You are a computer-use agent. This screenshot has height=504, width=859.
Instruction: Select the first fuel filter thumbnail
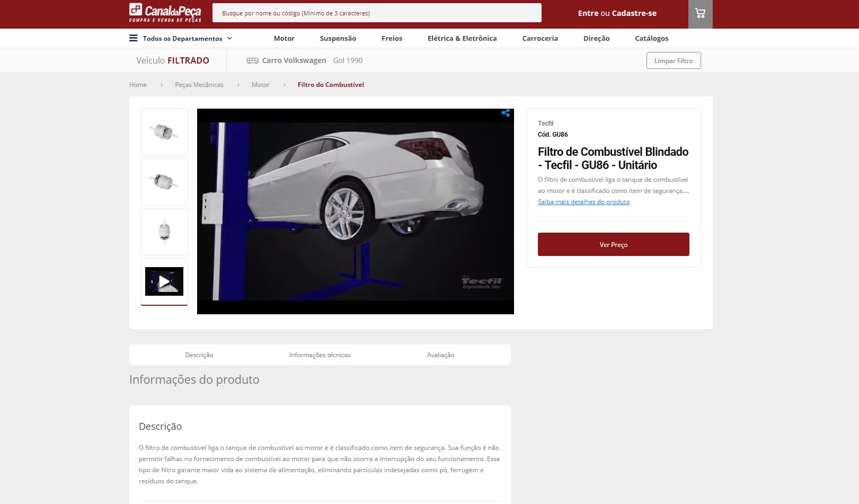tap(164, 132)
